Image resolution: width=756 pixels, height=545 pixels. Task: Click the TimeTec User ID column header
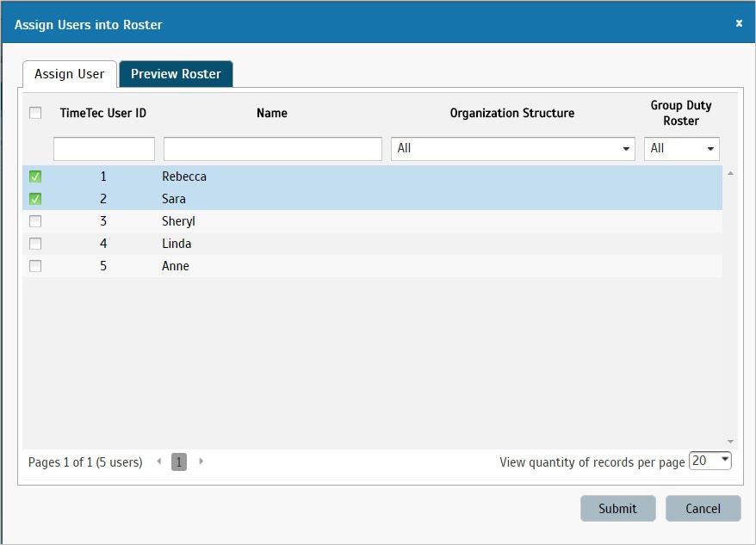pyautogui.click(x=103, y=113)
